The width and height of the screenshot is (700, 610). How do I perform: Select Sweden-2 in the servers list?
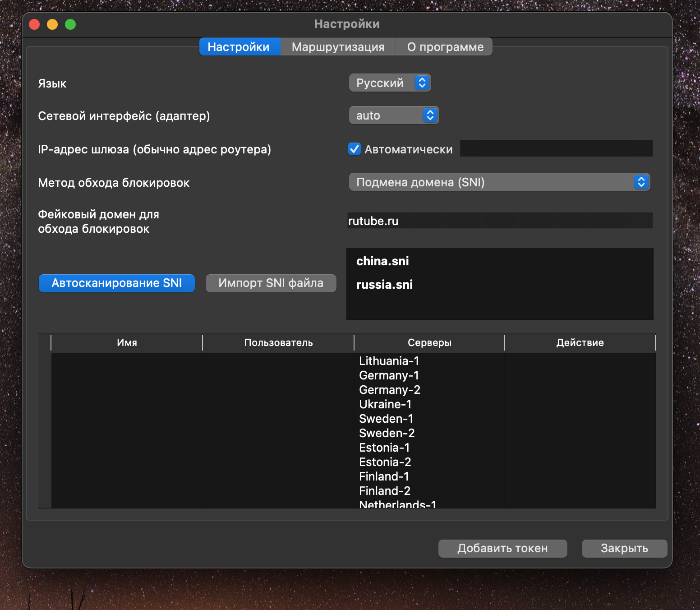[x=387, y=433]
